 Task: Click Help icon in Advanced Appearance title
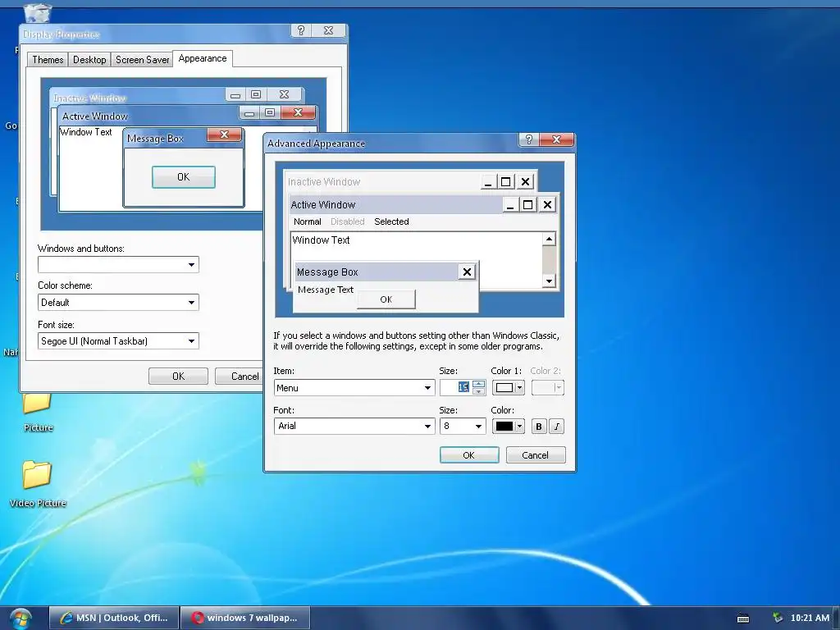pyautogui.click(x=529, y=139)
